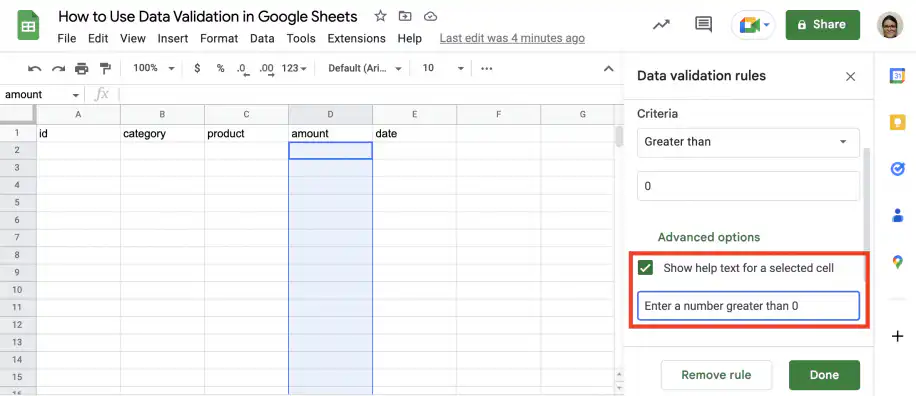Click the cell containing id
Screen dimensions: 916x396
point(78,133)
